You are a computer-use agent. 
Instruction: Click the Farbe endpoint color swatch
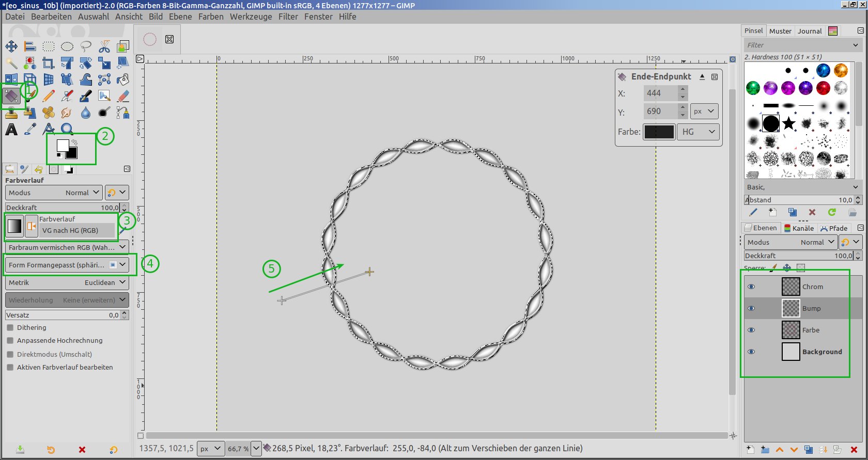[x=659, y=132]
